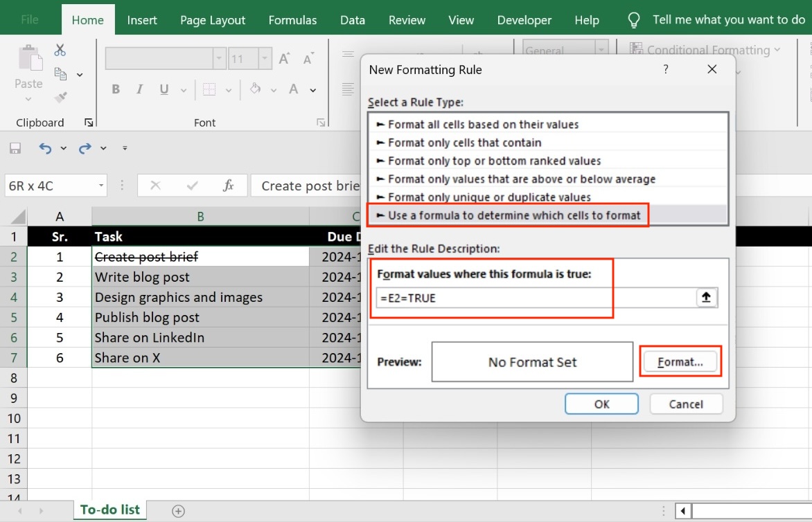Select the To-do list sheet tab
The width and height of the screenshot is (812, 522).
(109, 510)
